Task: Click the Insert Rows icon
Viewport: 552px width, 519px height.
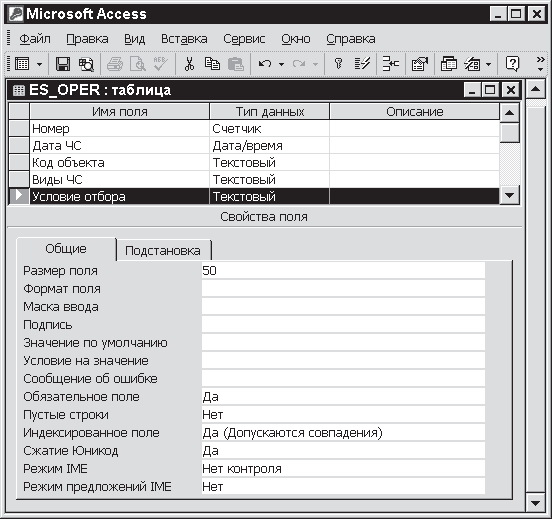Action: [391, 64]
